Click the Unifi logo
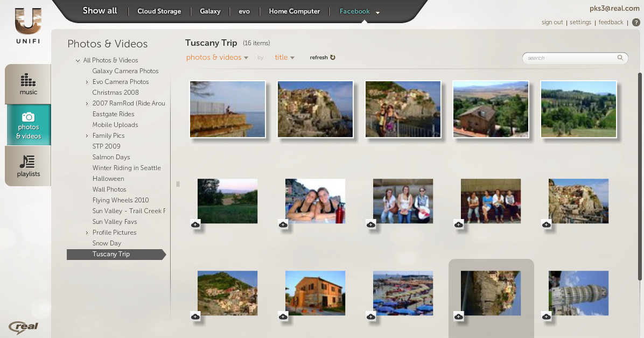This screenshot has width=644, height=338. [x=28, y=26]
